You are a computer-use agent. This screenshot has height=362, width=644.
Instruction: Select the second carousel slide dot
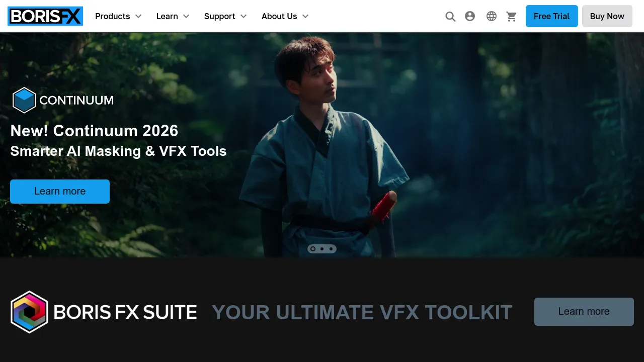coord(322,249)
